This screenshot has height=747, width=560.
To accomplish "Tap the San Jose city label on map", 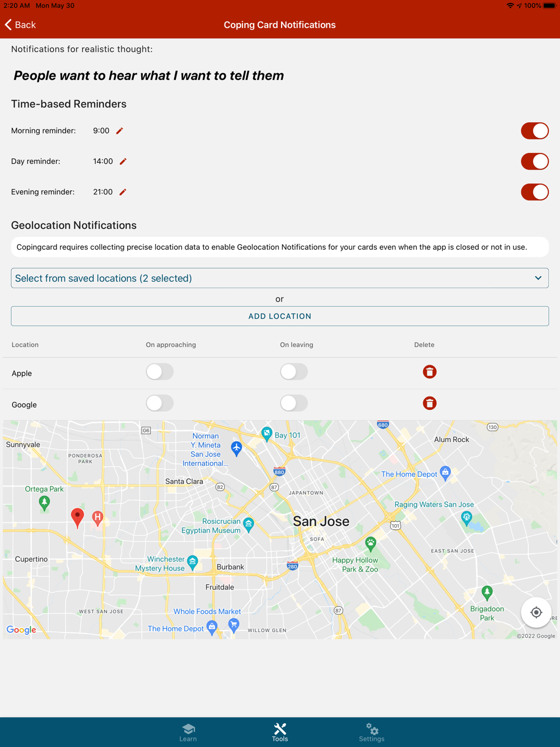I will [321, 521].
